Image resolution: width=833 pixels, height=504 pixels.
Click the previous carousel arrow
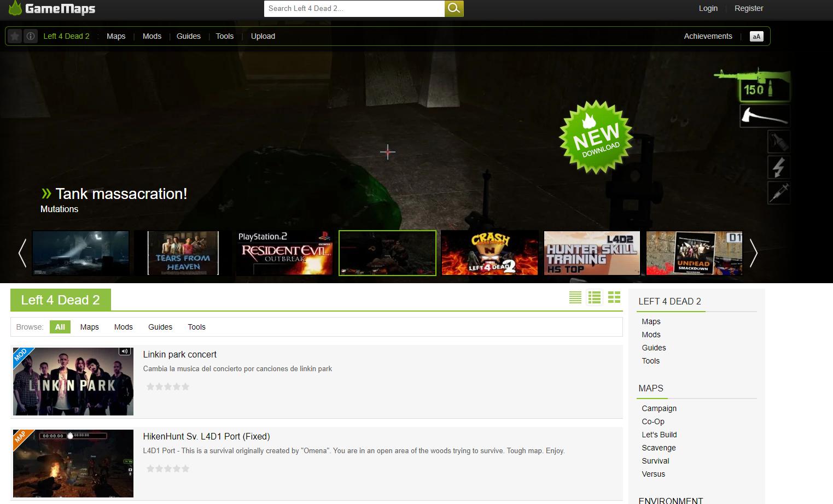(22, 253)
